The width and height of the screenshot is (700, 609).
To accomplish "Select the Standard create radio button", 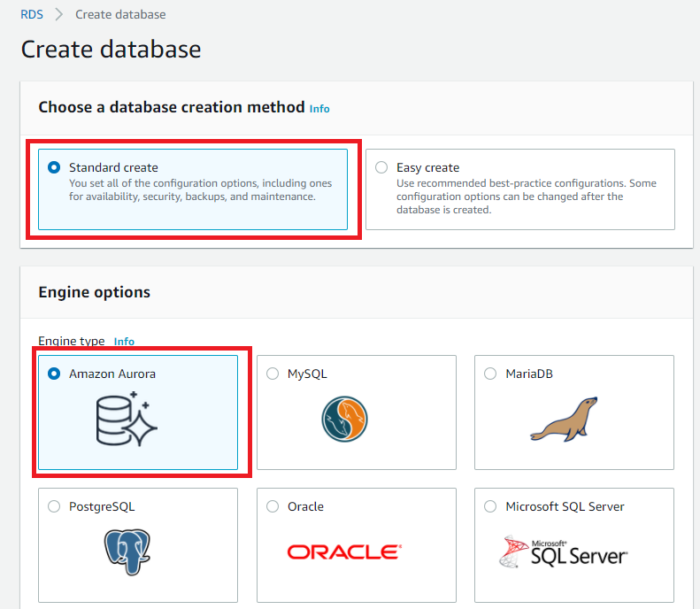I will pyautogui.click(x=54, y=167).
